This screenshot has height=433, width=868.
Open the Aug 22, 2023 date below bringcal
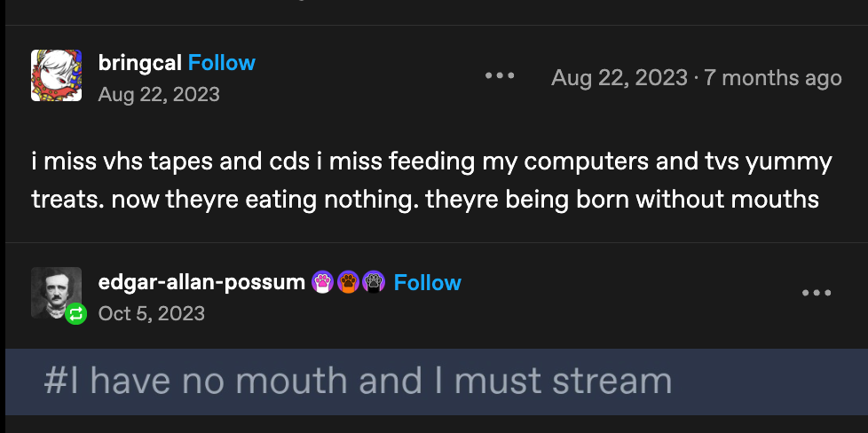(x=159, y=94)
